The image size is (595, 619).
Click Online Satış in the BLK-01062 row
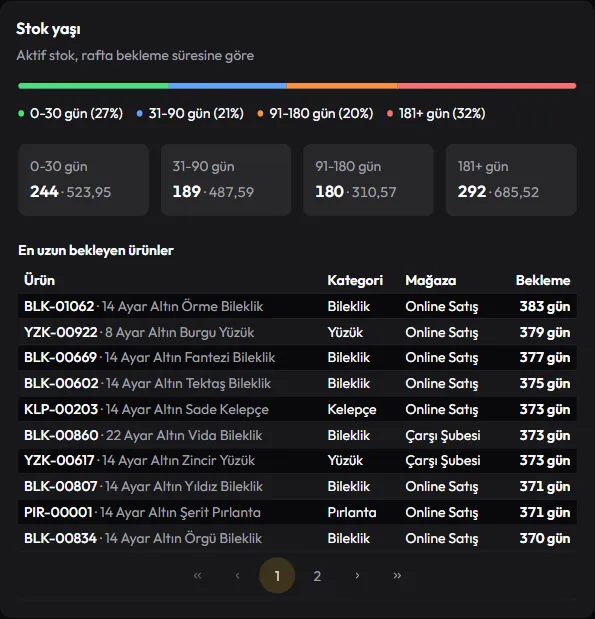[x=442, y=307]
